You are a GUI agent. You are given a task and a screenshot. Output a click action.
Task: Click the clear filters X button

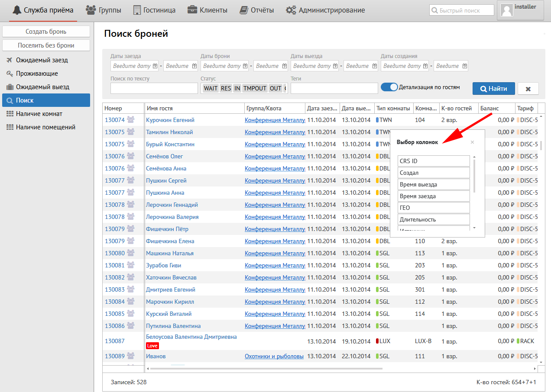coord(528,89)
